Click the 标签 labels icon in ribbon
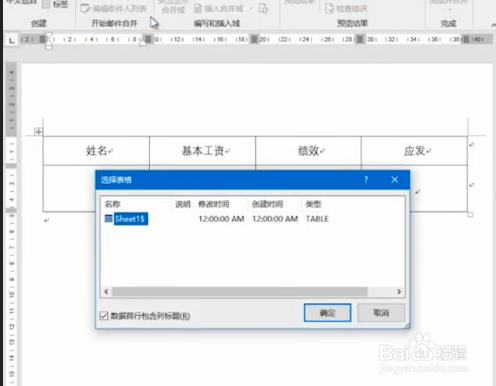The height and width of the screenshot is (386, 496). point(47,4)
